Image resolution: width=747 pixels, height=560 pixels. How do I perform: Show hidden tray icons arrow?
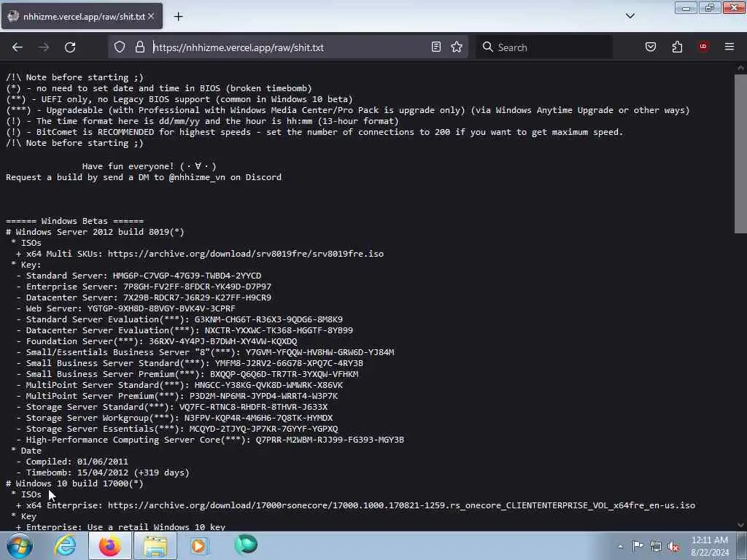620,546
